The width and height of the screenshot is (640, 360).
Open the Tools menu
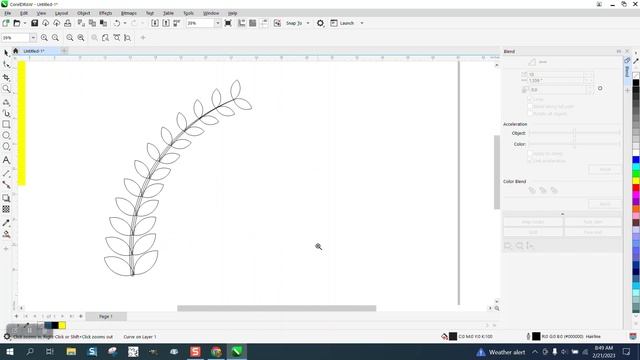188,13
